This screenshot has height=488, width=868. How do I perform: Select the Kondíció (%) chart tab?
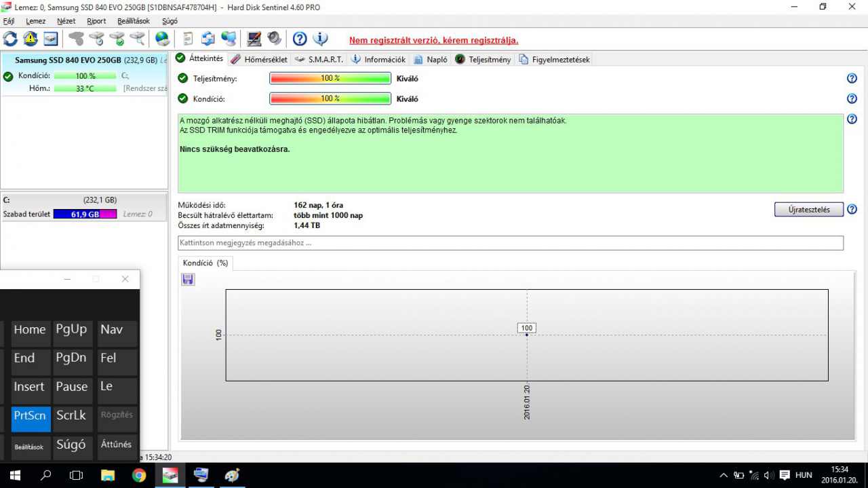[205, 263]
